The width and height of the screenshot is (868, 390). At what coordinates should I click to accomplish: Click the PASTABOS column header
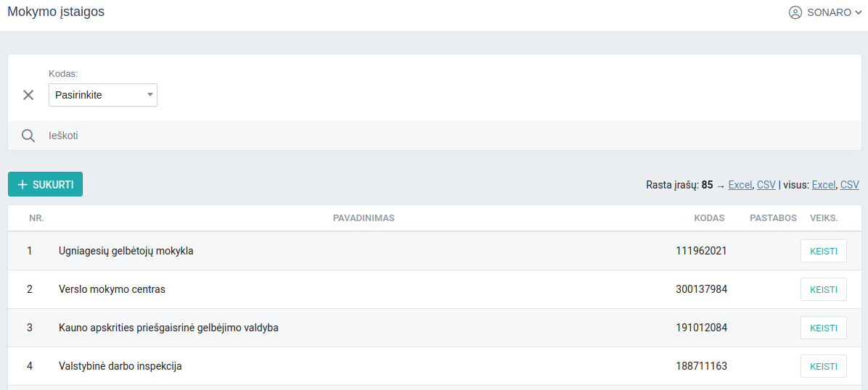(x=773, y=218)
